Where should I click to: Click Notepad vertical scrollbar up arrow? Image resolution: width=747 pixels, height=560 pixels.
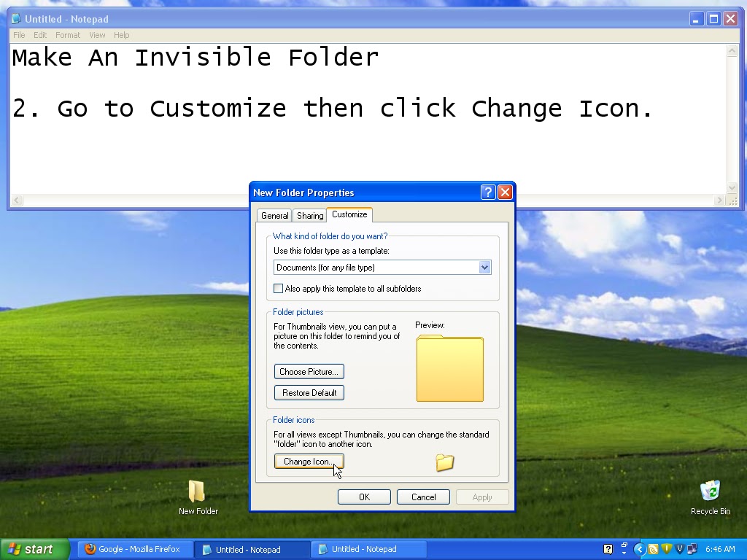(x=732, y=50)
